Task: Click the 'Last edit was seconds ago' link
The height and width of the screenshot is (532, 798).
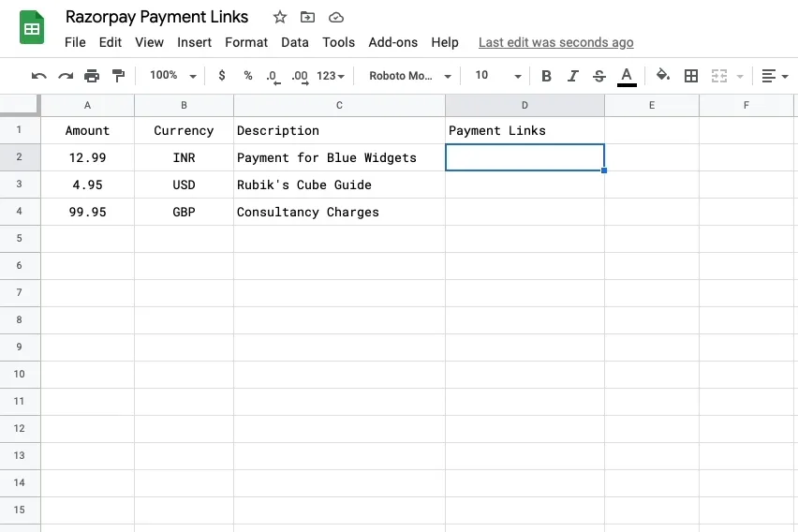Action: pos(555,42)
